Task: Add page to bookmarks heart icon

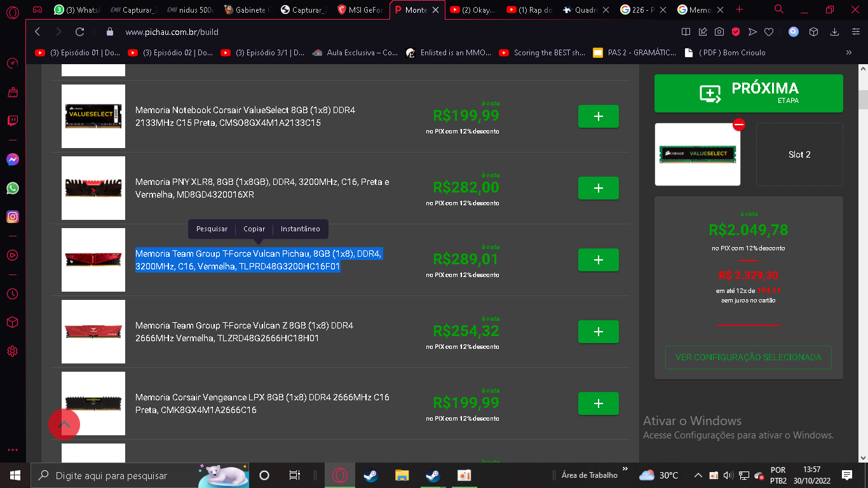Action: (769, 32)
